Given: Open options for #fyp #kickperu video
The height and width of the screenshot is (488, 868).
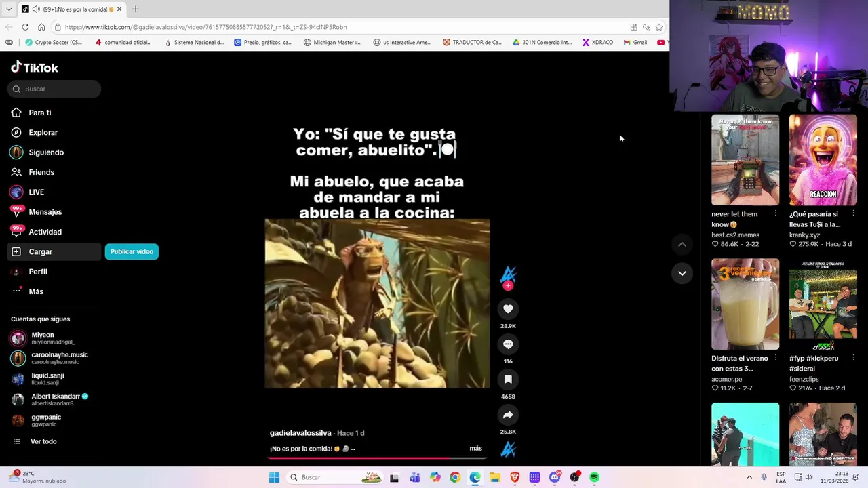Looking at the screenshot, I should [x=854, y=358].
